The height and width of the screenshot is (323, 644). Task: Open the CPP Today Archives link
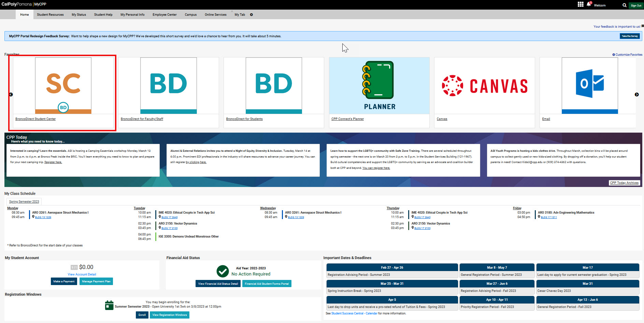[x=624, y=183]
